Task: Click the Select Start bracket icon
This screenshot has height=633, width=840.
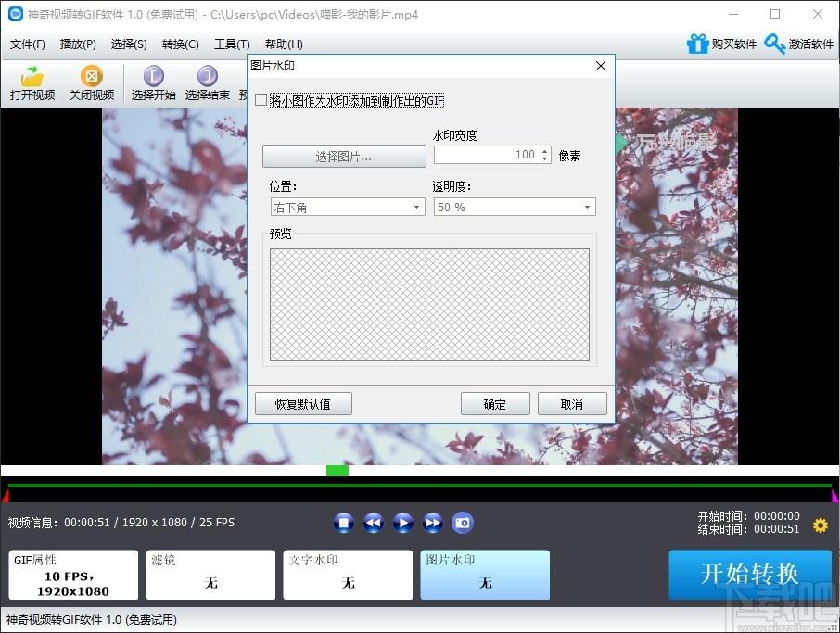Action: pos(154,76)
